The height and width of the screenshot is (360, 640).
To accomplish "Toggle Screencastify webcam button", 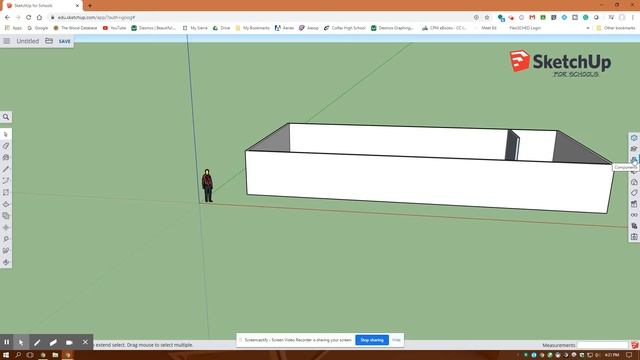I will (x=69, y=342).
